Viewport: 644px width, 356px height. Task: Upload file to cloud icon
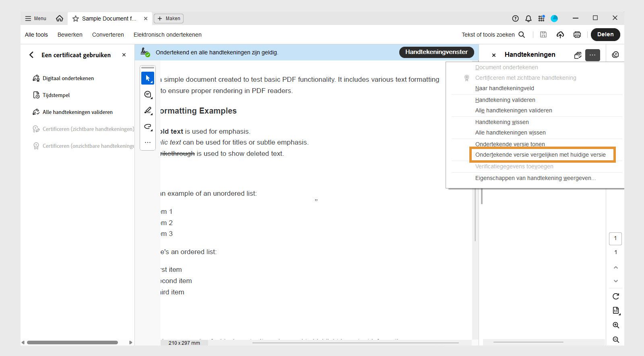coord(560,35)
